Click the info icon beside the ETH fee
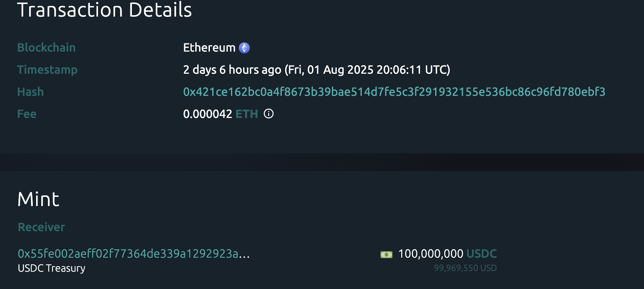Screen dimensions: 644x289 point(269,114)
